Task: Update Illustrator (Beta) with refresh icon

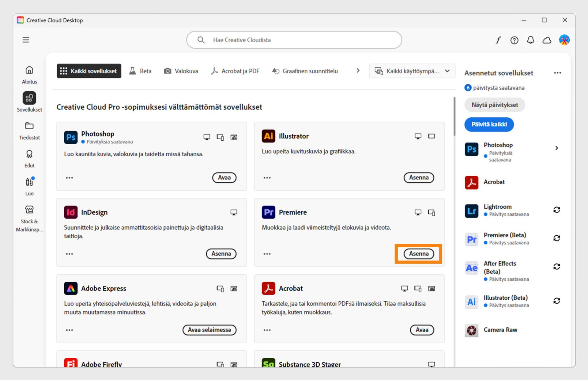Action: click(x=556, y=301)
